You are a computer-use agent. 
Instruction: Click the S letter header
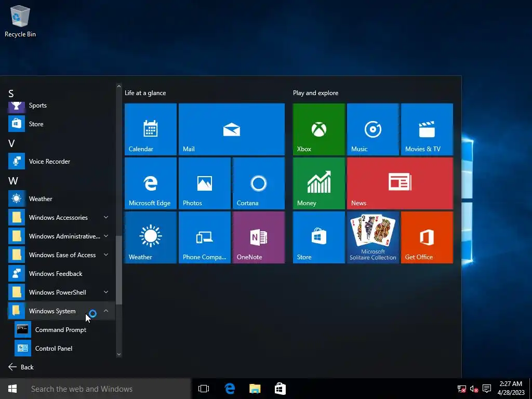[x=11, y=94]
